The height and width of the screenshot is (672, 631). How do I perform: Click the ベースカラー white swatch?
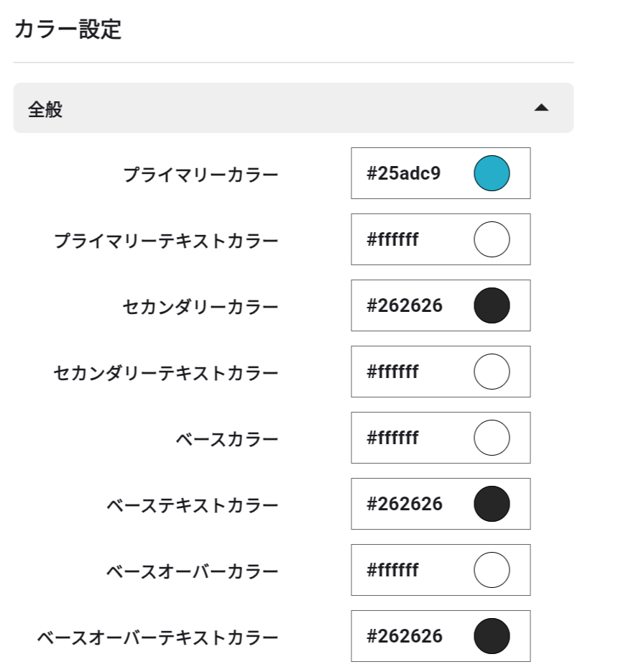tap(492, 438)
